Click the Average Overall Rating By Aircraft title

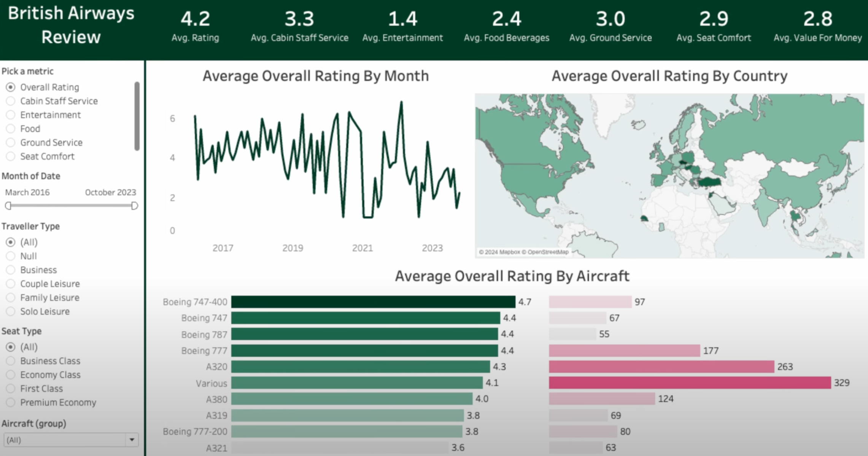point(512,276)
